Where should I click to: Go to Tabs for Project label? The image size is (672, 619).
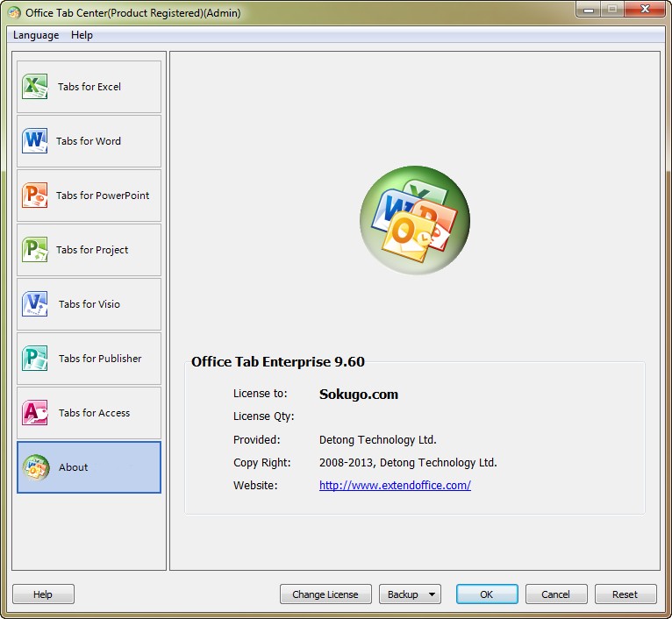coord(92,250)
